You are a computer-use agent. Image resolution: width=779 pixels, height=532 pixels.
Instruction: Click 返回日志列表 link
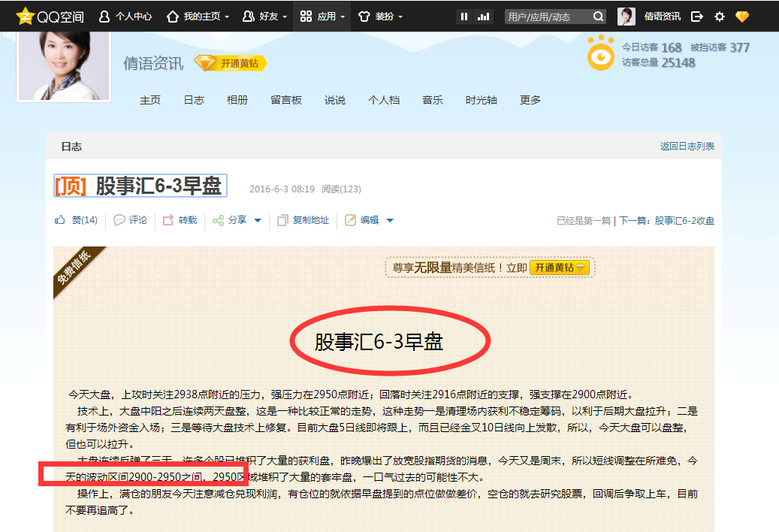point(687,146)
